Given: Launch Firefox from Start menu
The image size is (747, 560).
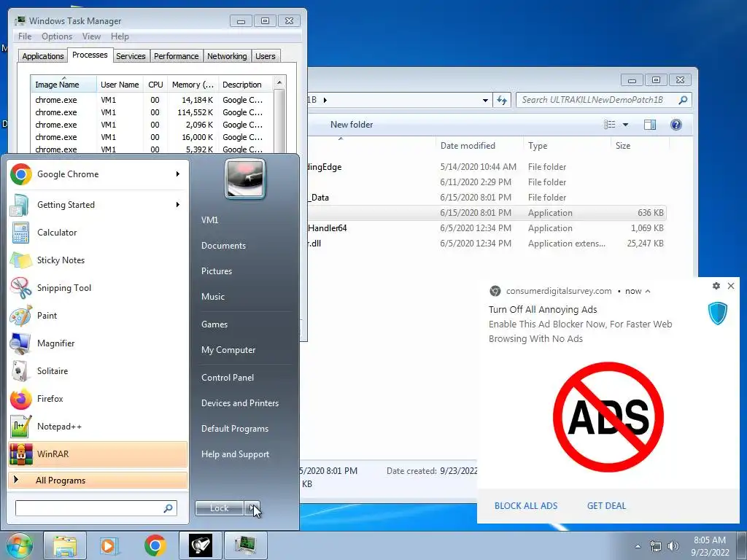Looking at the screenshot, I should tap(98, 399).
